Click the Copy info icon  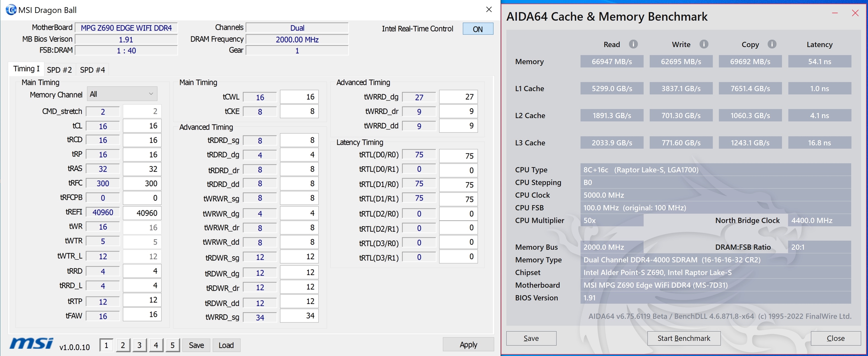pos(772,44)
